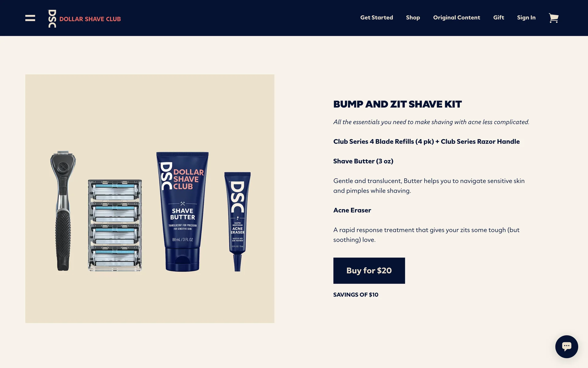The width and height of the screenshot is (588, 368).
Task: Click Sign In link
Action: (x=526, y=17)
